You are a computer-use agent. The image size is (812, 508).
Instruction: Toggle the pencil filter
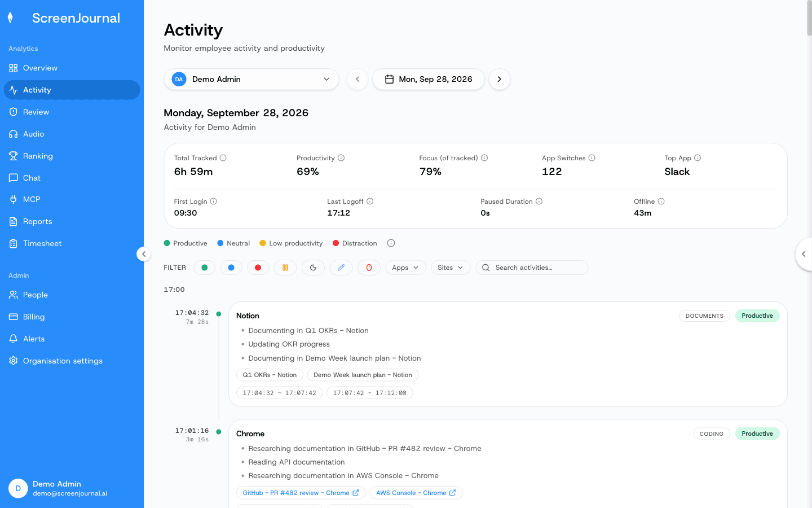pyautogui.click(x=341, y=268)
